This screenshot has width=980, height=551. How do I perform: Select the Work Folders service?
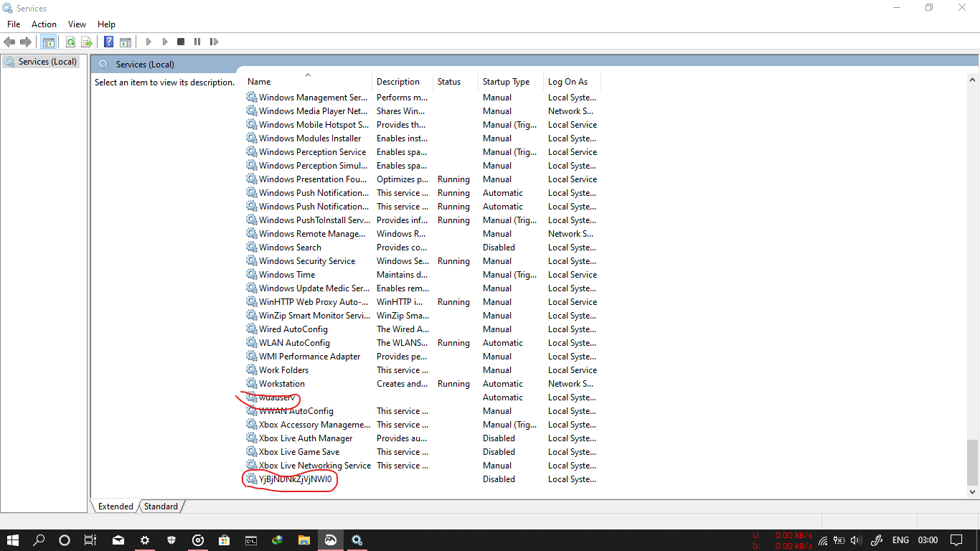[x=423, y=370]
